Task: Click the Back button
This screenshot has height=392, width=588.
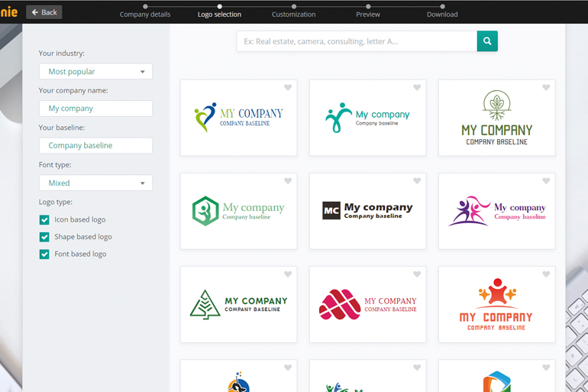Action: click(44, 12)
